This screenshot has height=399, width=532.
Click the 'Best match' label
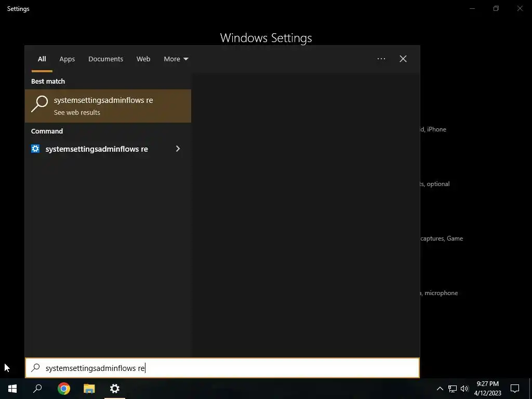click(48, 81)
